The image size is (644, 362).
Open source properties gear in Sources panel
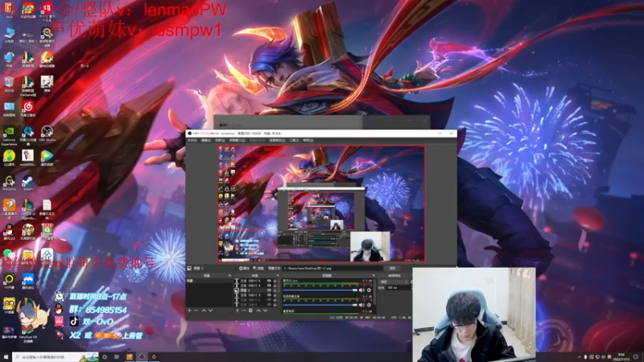point(250,311)
